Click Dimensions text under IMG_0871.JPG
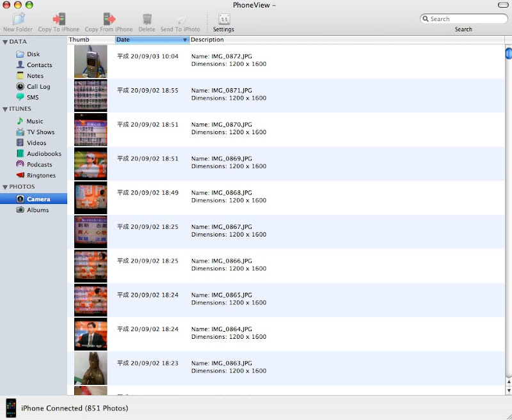The image size is (512, 420). [229, 98]
